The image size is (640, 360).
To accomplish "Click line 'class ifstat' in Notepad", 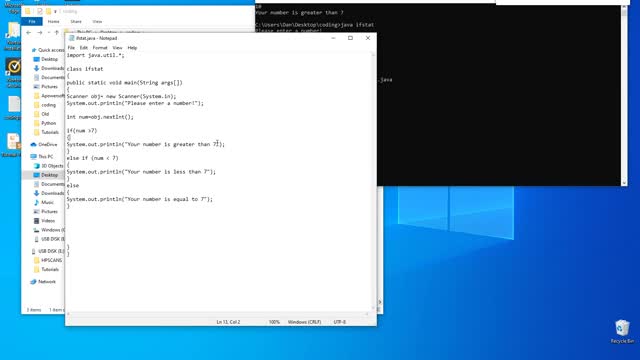I will pos(85,69).
